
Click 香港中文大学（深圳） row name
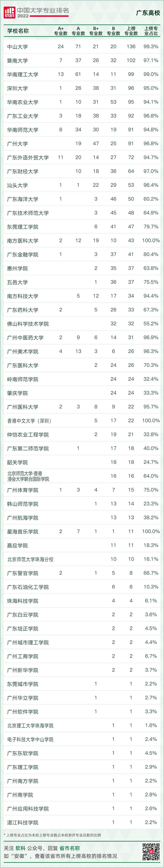click(x=29, y=421)
